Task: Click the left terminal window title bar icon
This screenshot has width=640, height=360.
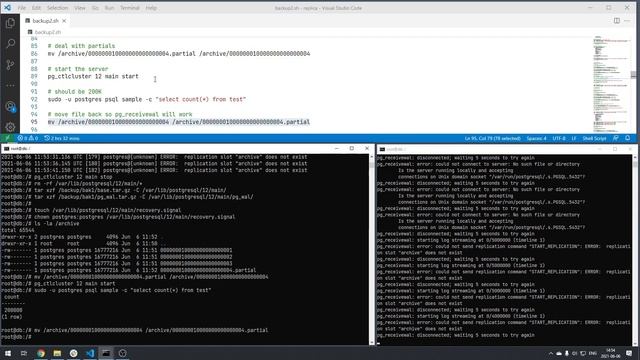Action: pos(7,149)
